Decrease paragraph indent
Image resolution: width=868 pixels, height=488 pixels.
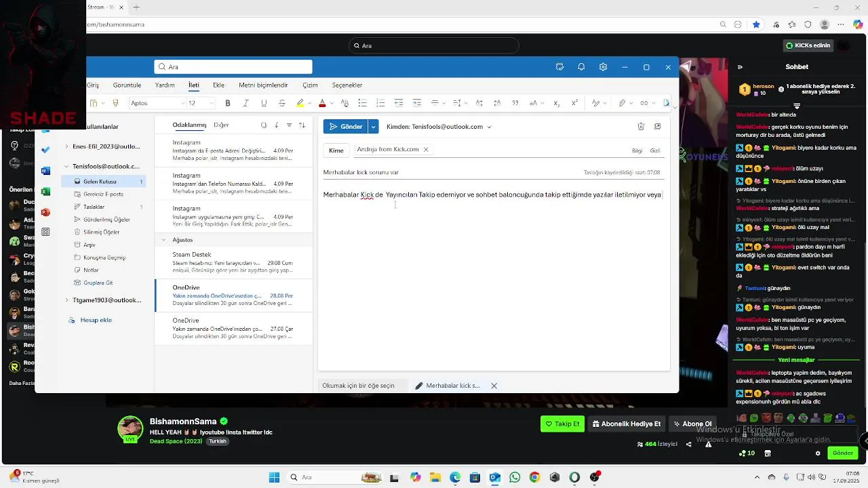[x=399, y=103]
